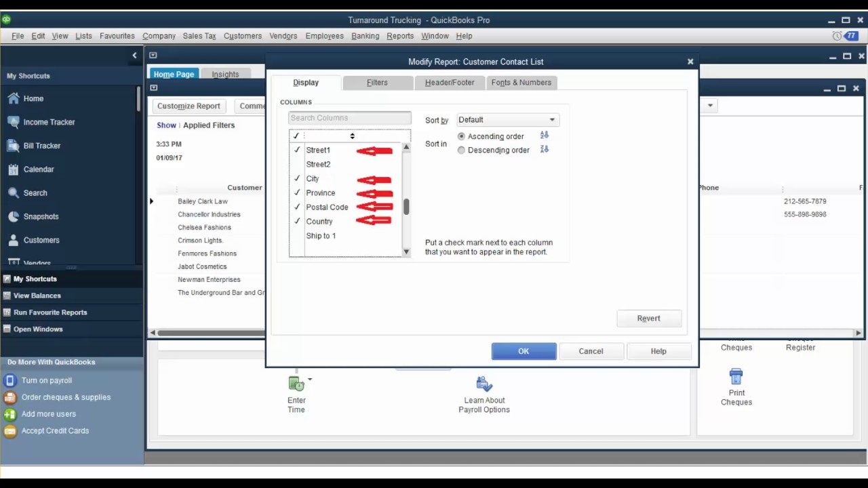Viewport: 868px width, 488px height.
Task: Click the columns list scrollbar thumb
Action: click(406, 207)
